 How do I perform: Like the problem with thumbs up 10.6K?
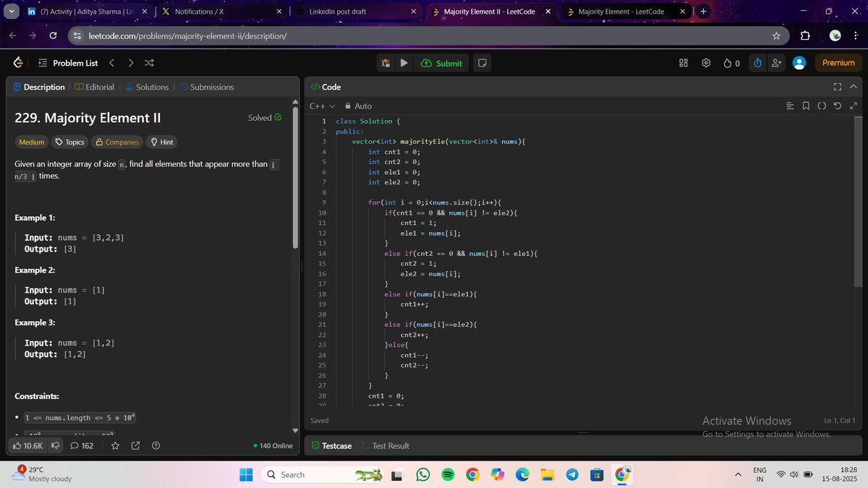tap(28, 446)
